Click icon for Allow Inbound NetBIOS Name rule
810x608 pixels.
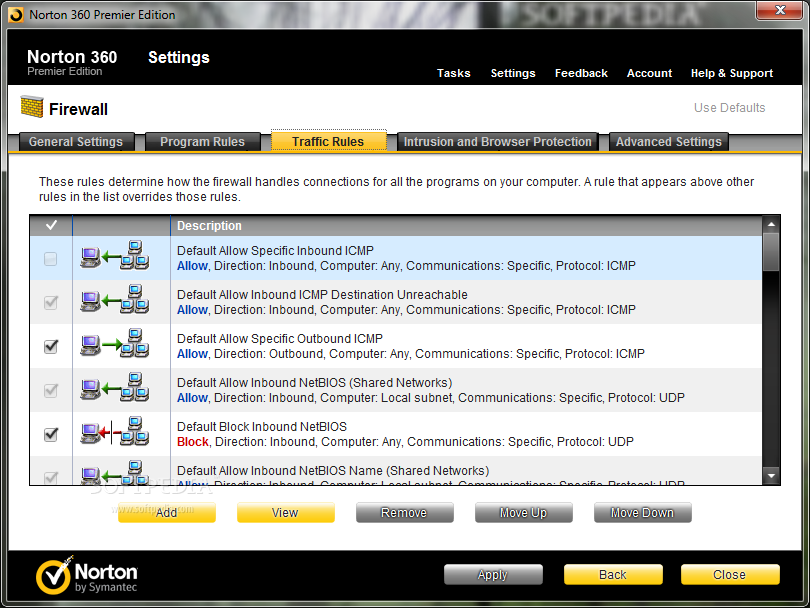(115, 472)
